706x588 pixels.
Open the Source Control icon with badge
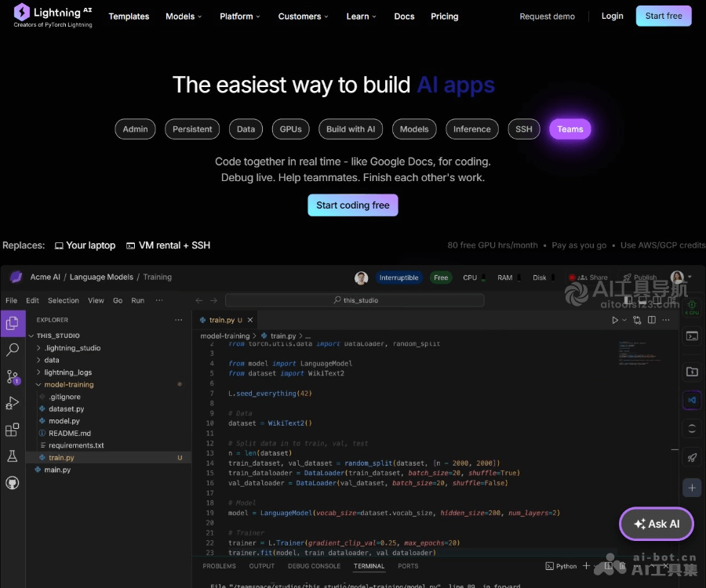[13, 377]
